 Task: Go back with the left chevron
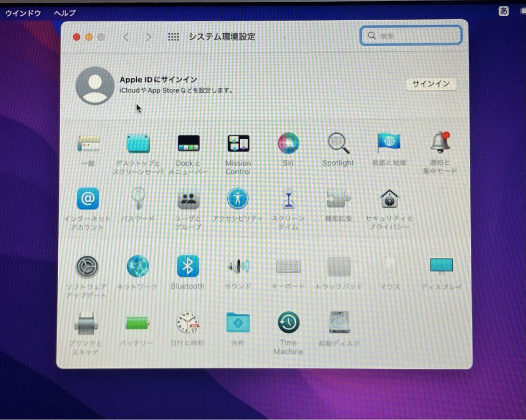[x=126, y=37]
